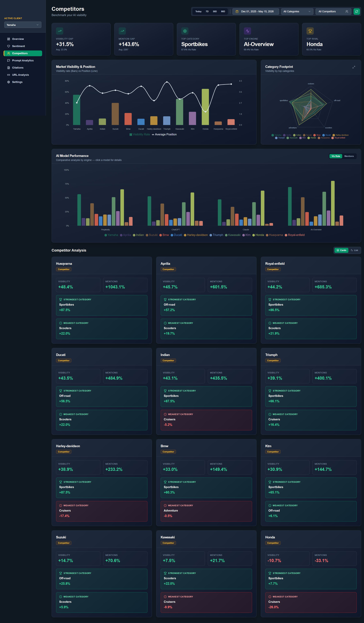This screenshot has width=364, height=623.
Task: Click the Top Rival trophy icon
Action: 310,31
